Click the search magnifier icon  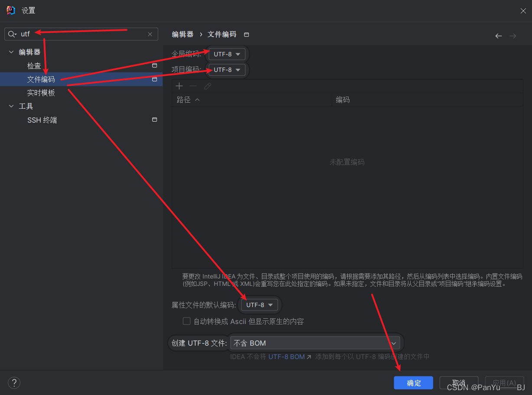click(12, 34)
